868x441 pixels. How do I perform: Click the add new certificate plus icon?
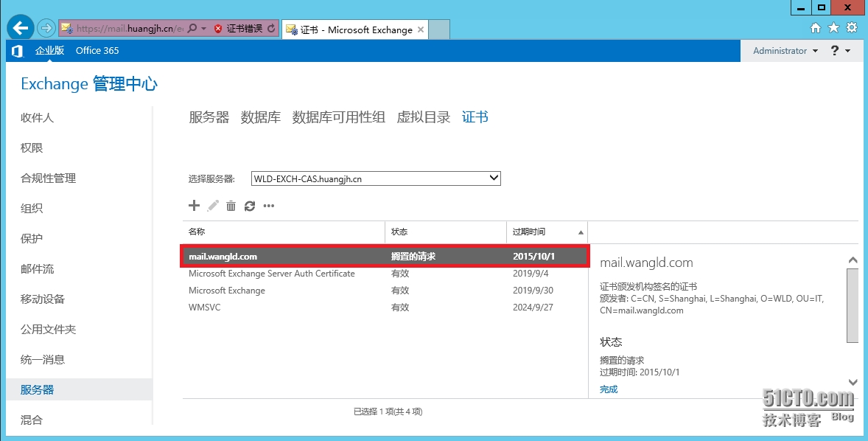194,206
